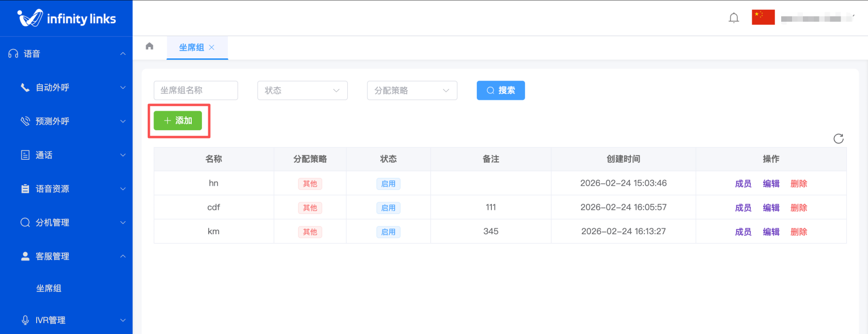Screen dimensions: 868x334
Task: Click 编辑 for the cdf row
Action: pyautogui.click(x=771, y=208)
